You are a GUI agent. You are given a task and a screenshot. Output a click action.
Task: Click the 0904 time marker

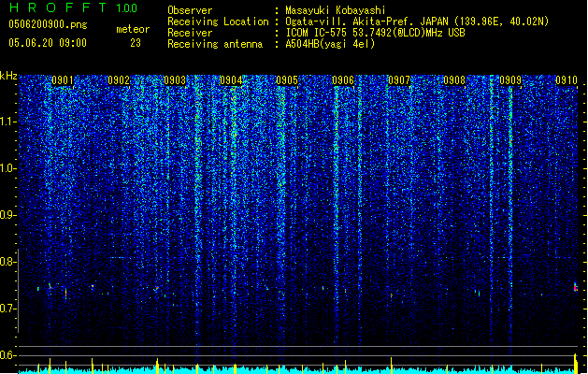[231, 80]
